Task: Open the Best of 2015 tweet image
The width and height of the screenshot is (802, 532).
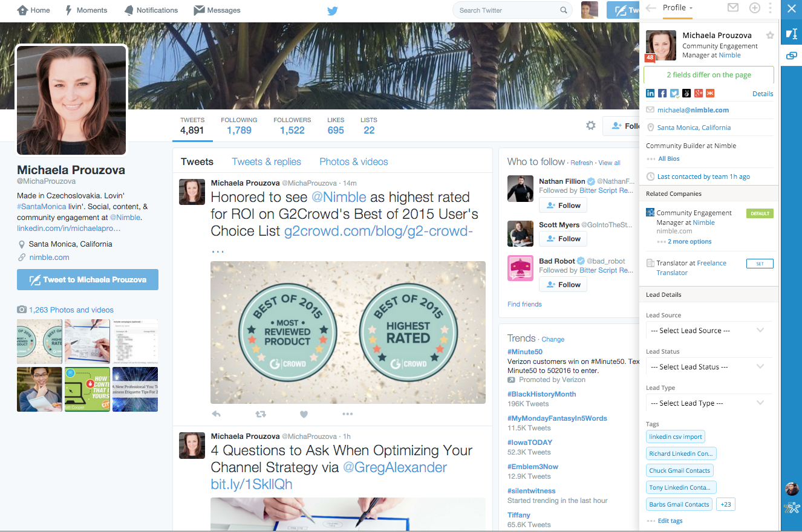Action: (x=348, y=332)
